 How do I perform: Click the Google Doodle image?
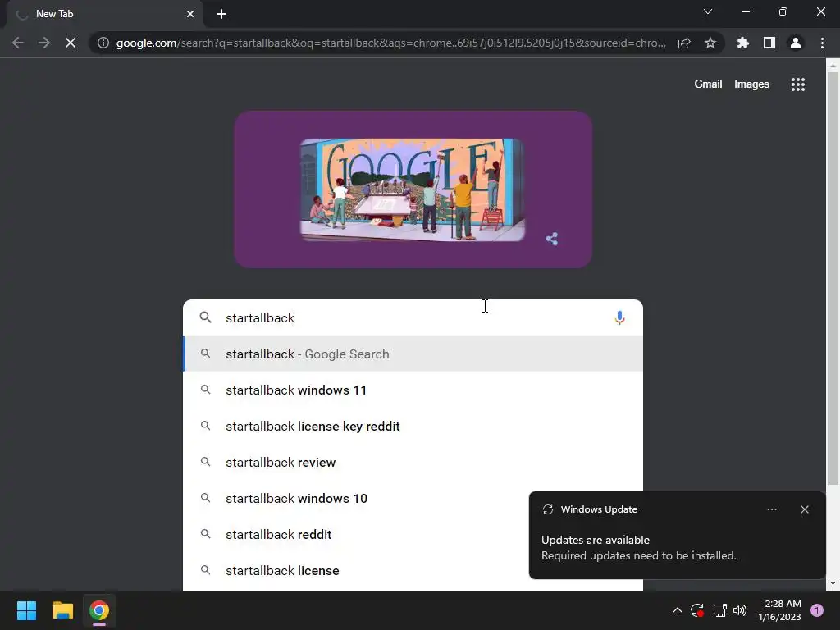point(413,189)
